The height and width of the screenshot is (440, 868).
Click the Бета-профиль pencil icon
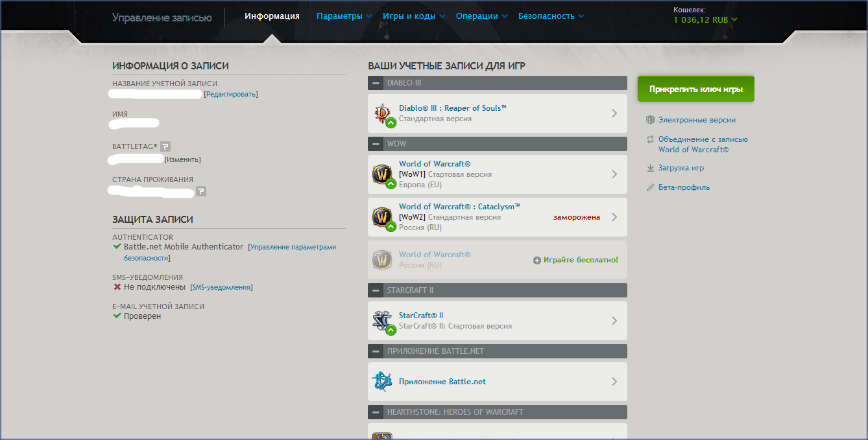tap(651, 187)
